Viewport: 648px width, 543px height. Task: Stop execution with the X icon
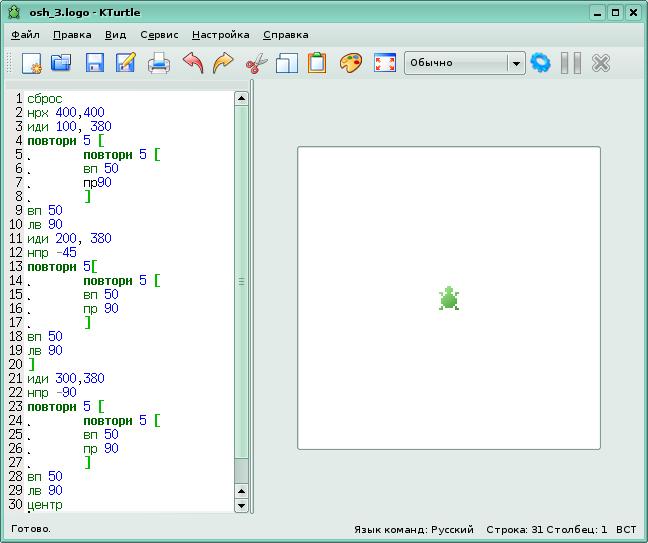601,63
